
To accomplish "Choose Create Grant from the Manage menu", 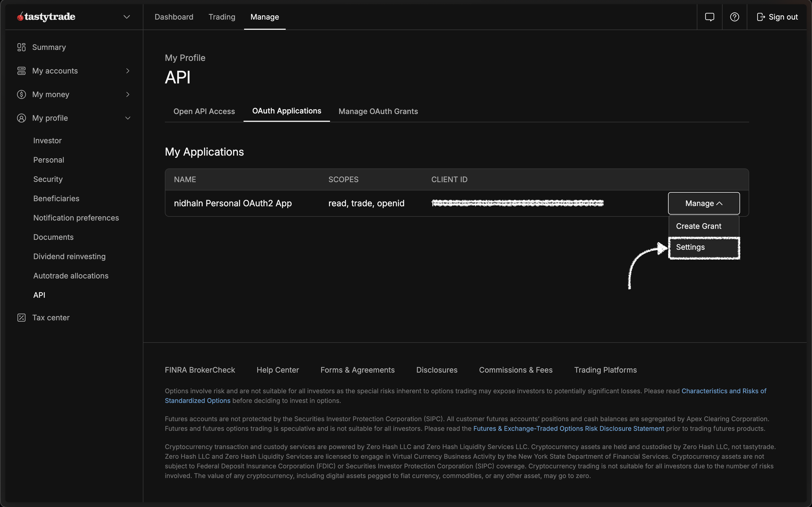I will (698, 226).
